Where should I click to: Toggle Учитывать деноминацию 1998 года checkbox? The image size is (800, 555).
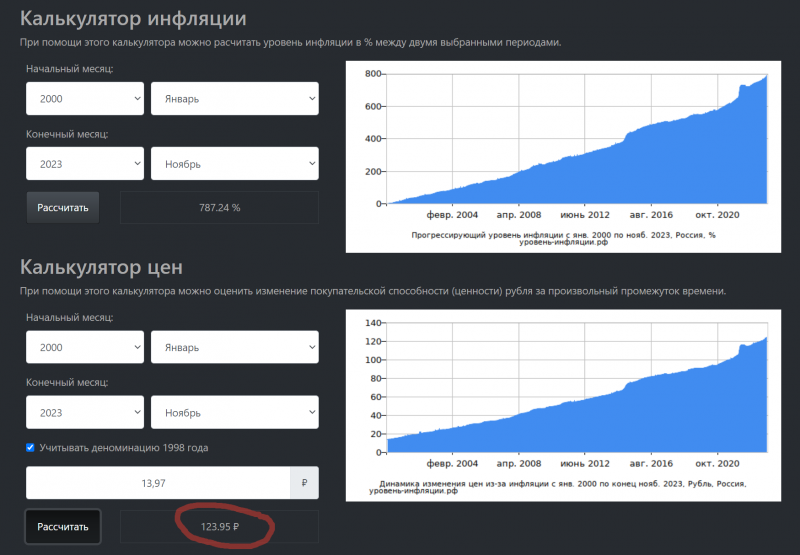pyautogui.click(x=30, y=447)
